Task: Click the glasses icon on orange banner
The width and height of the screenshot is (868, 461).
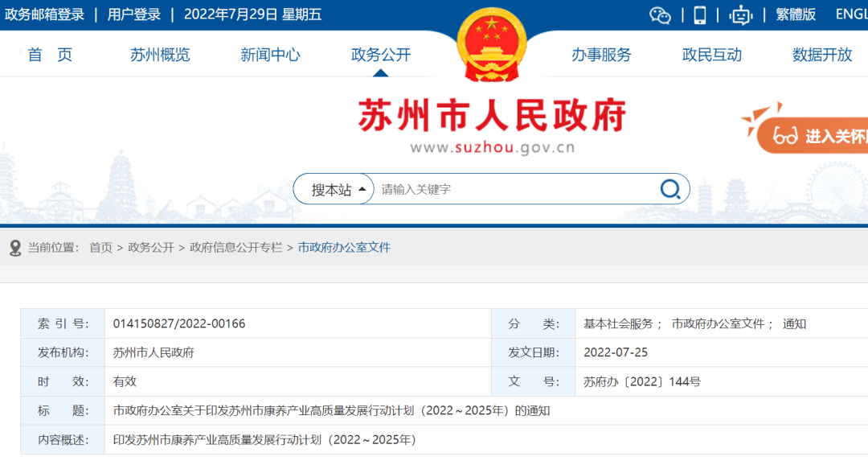Action: (785, 136)
